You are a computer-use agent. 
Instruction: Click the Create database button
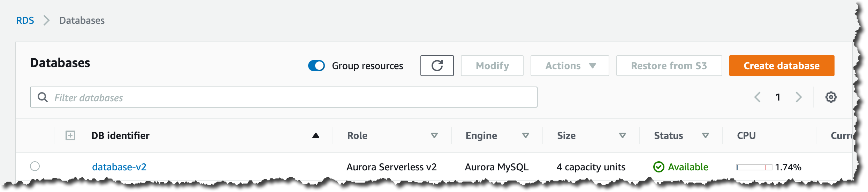(x=782, y=66)
